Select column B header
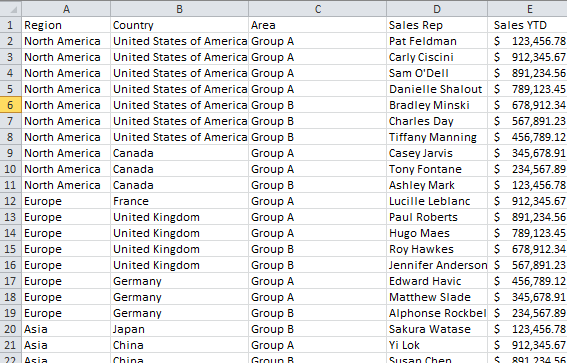The height and width of the screenshot is (363, 567). [x=179, y=9]
